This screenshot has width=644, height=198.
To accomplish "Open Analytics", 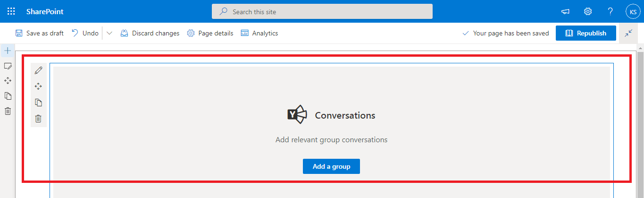I will coord(259,33).
